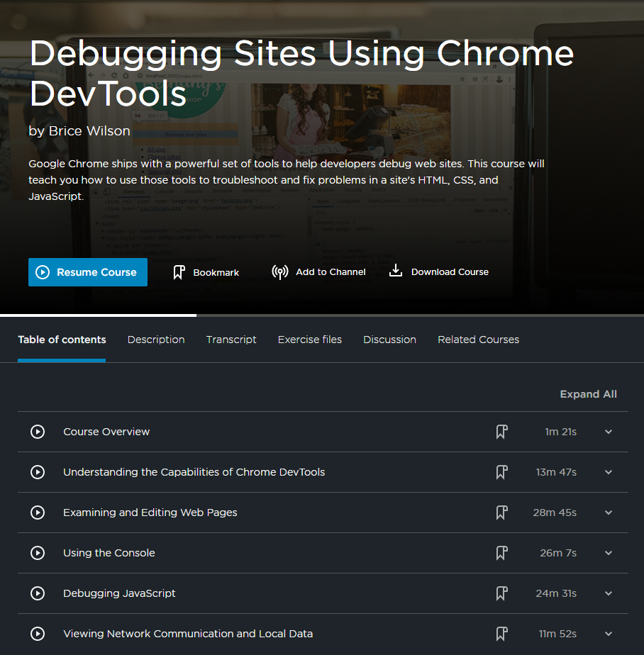
Task: Click the Resume Course button
Action: coord(88,272)
